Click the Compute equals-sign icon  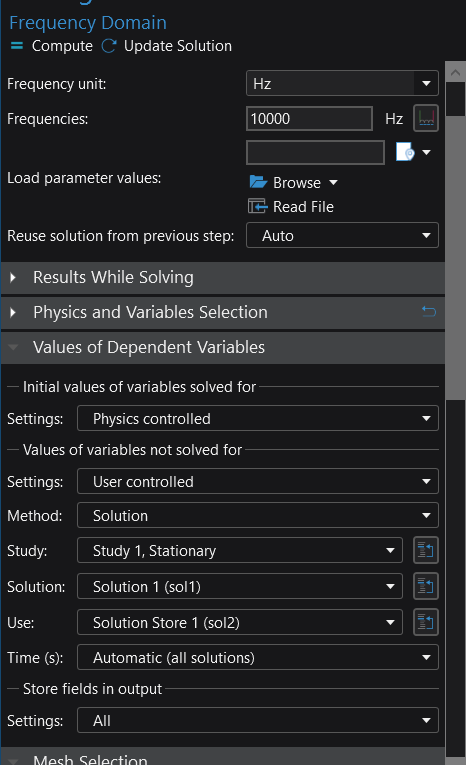tap(17, 46)
